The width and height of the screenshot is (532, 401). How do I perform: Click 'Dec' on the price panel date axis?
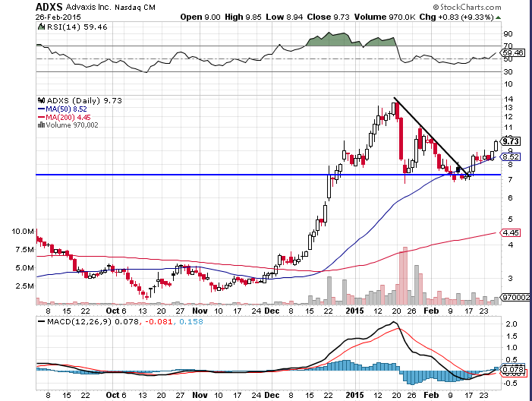[272, 311]
